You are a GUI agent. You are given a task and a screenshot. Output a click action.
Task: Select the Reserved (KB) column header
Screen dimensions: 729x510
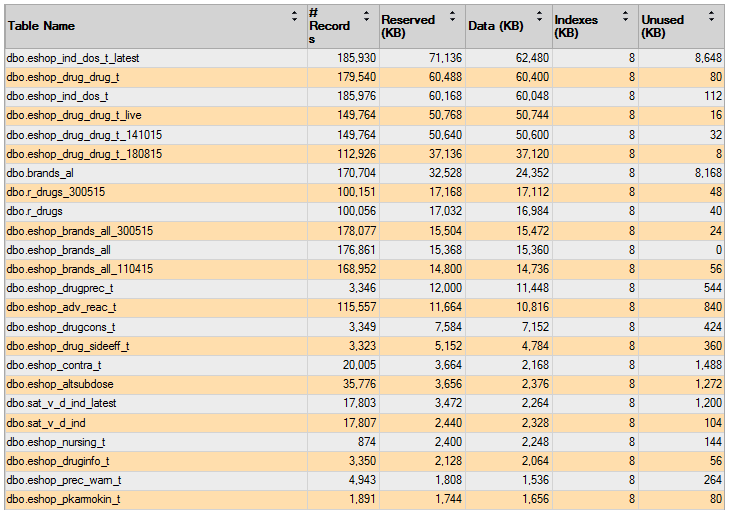pyautogui.click(x=423, y=26)
